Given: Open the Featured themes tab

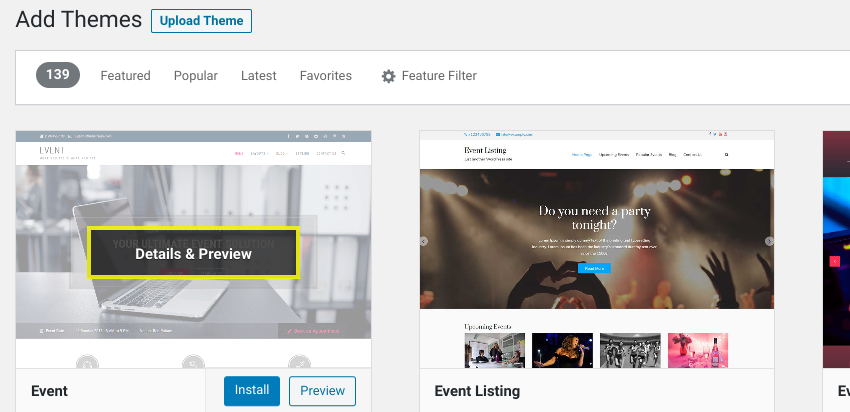Looking at the screenshot, I should (125, 76).
